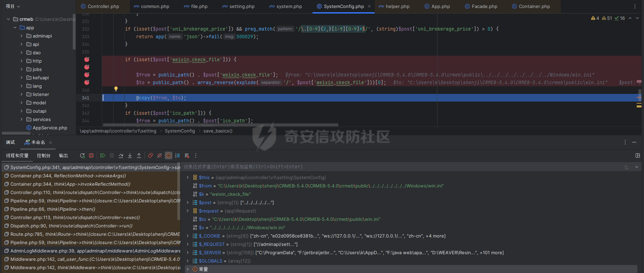Open the Container.php editor tab
This screenshot has width=644, height=273.
[531, 6]
